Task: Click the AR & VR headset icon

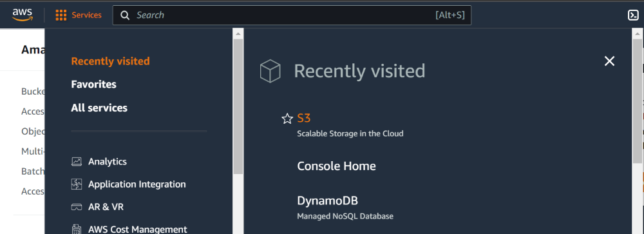Action: coord(77,207)
